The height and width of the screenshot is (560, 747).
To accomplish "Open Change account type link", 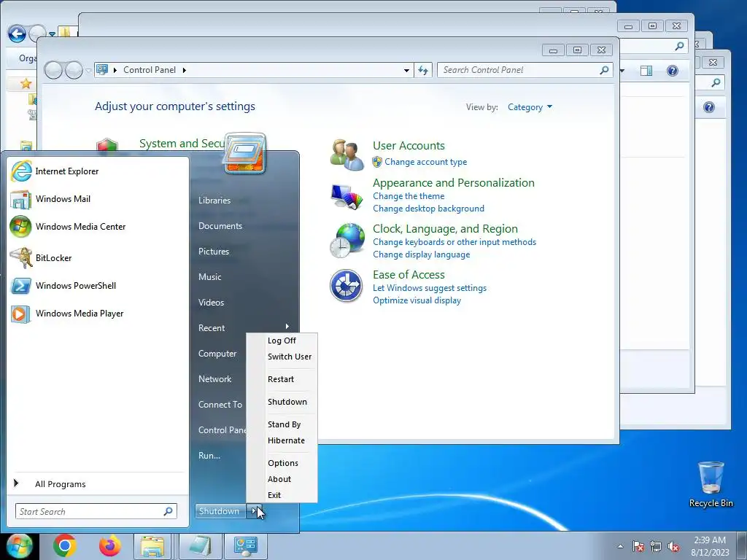I will tap(425, 162).
